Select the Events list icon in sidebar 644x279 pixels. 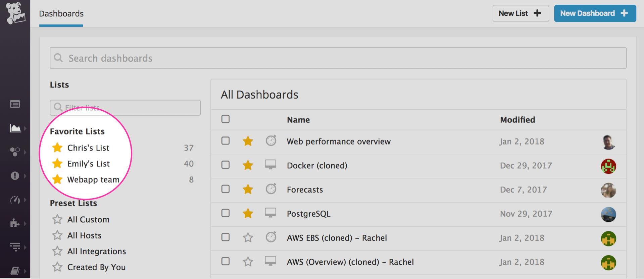pyautogui.click(x=15, y=104)
